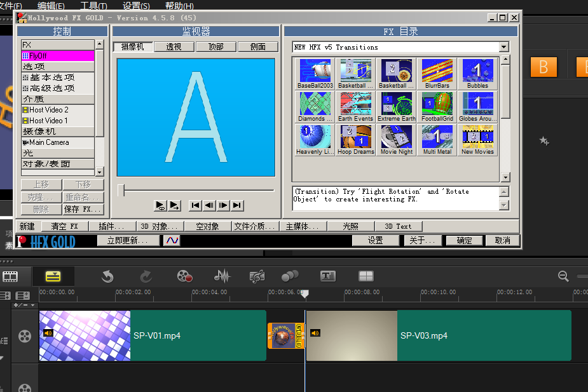Open the auto music icon
Image resolution: width=588 pixels, height=392 pixels.
pos(257,276)
